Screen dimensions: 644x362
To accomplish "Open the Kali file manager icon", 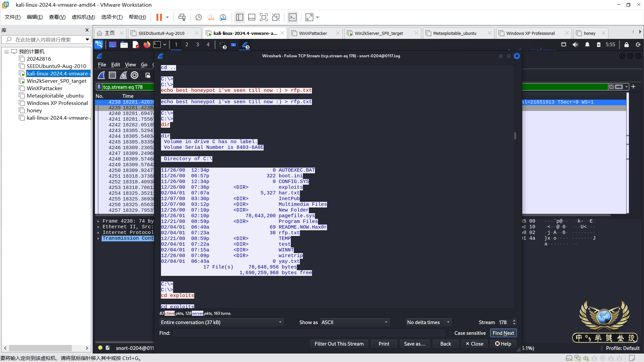I will 124,45.
